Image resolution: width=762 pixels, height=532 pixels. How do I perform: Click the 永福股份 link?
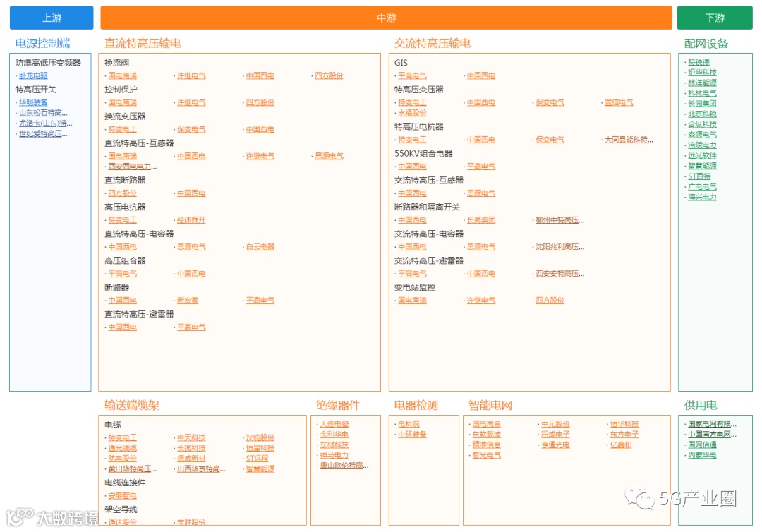coord(412,113)
